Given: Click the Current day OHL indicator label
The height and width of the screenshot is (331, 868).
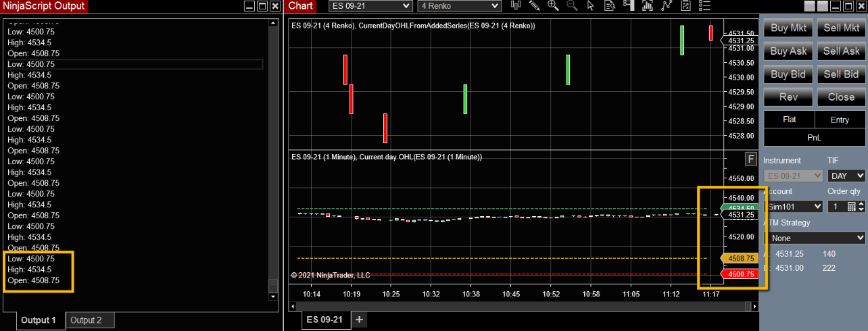Looking at the screenshot, I should pos(386,157).
